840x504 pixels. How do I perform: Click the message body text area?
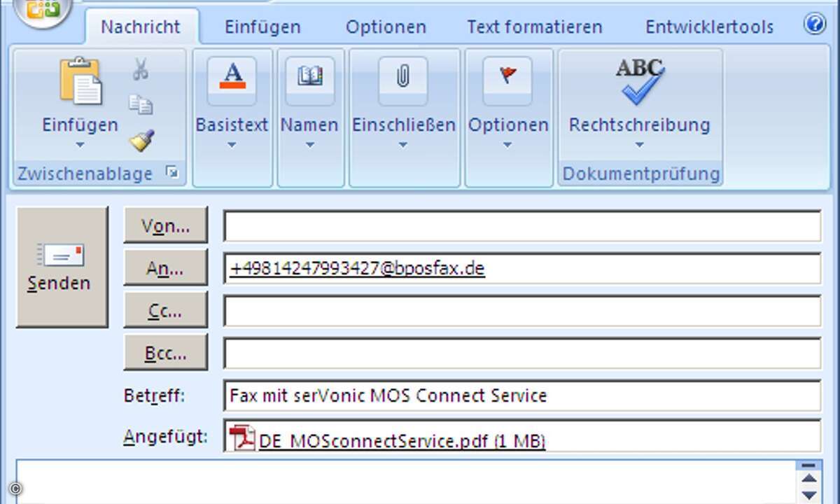[406, 482]
